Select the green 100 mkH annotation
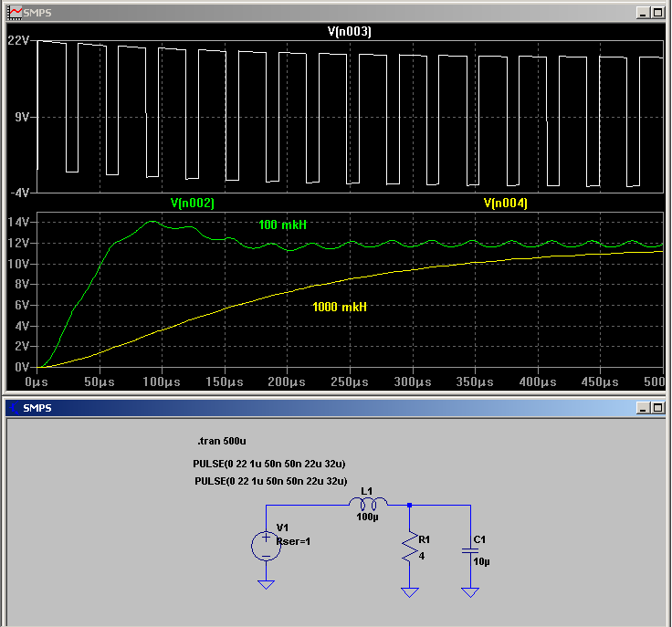 (x=282, y=225)
